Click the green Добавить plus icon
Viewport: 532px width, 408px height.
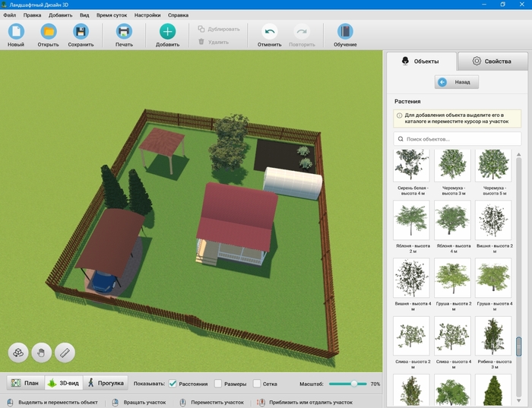[168, 32]
